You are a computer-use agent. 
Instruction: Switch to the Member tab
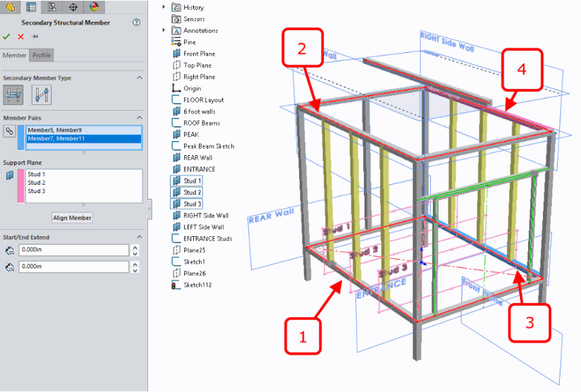click(14, 56)
